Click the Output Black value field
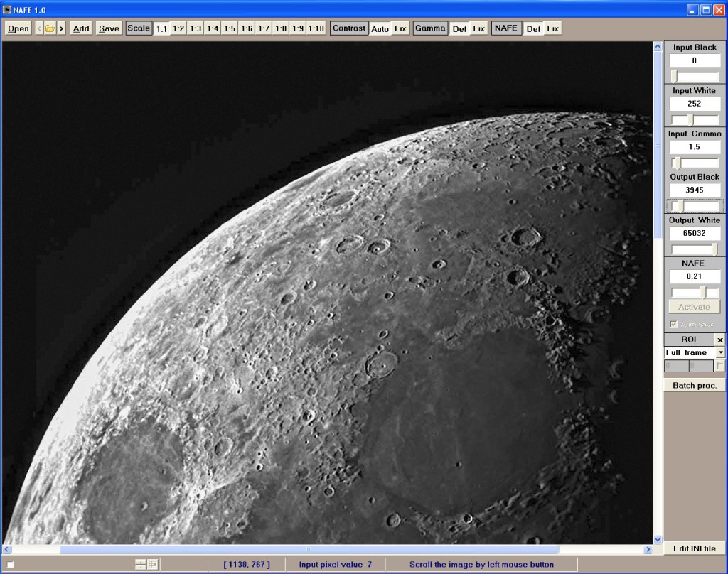The width and height of the screenshot is (728, 574). point(695,190)
